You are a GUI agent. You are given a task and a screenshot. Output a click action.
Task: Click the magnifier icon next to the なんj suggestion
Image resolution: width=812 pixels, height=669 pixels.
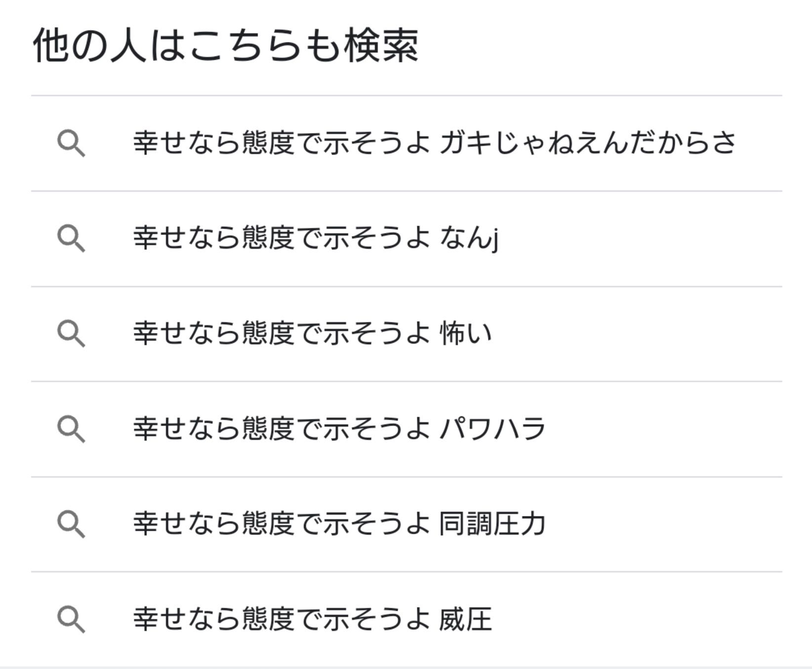point(71,239)
